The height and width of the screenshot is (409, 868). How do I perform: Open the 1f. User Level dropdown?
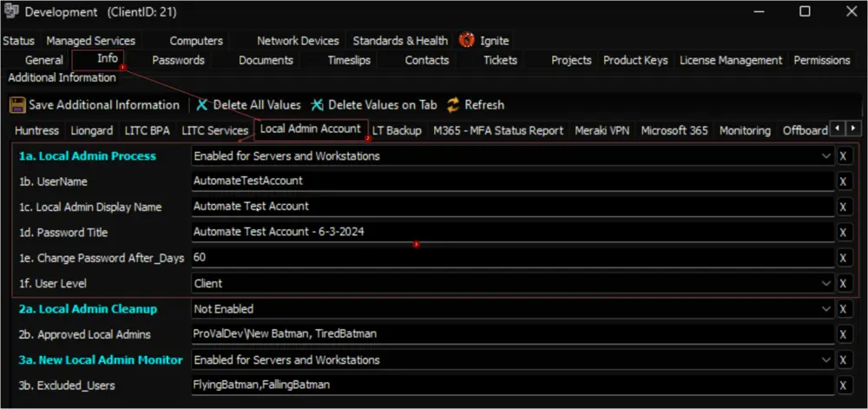click(826, 283)
